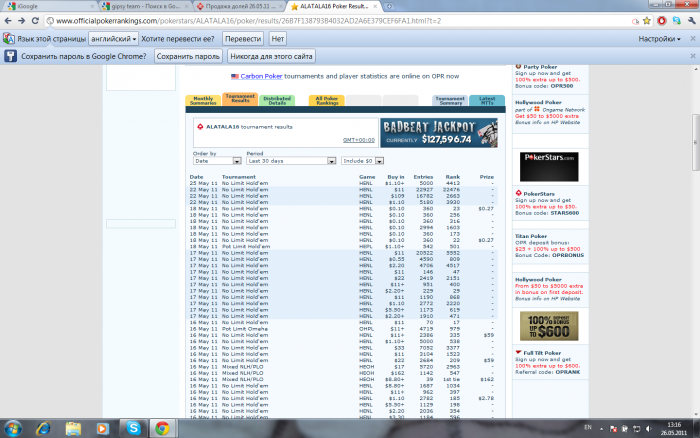Open the All Poker Rankings tab

[326, 100]
